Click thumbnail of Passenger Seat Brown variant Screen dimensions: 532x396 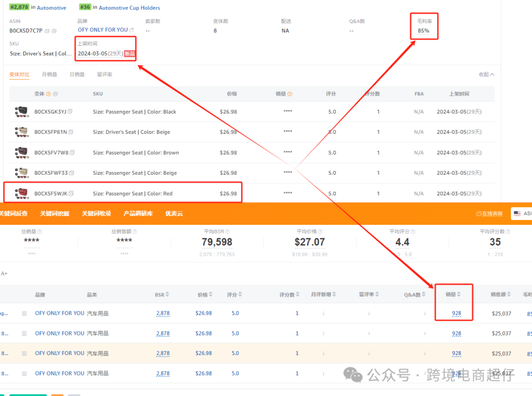(22, 152)
